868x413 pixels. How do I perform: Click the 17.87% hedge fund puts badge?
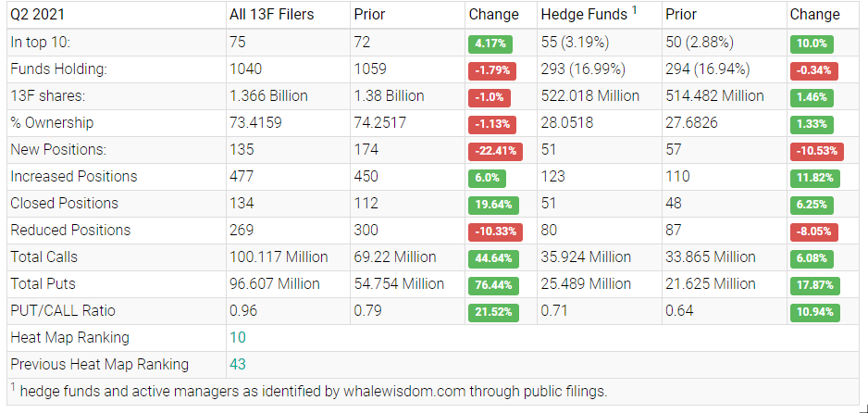coord(814,285)
